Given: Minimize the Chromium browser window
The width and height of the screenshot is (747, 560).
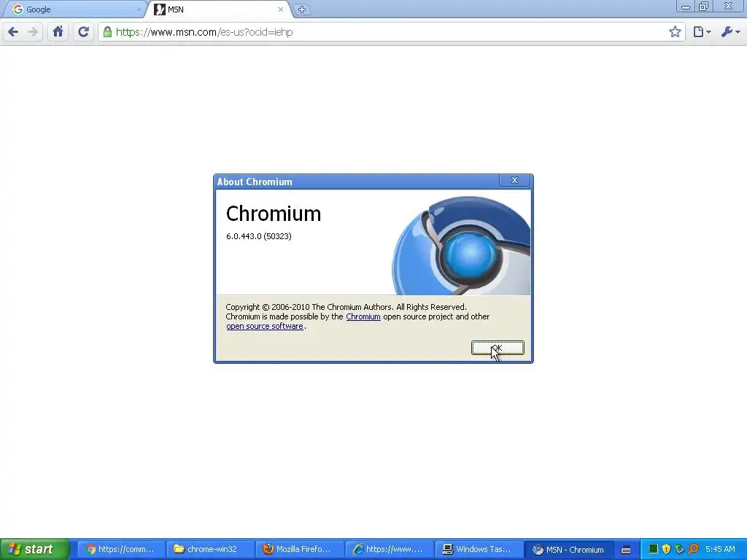Looking at the screenshot, I should click(686, 7).
